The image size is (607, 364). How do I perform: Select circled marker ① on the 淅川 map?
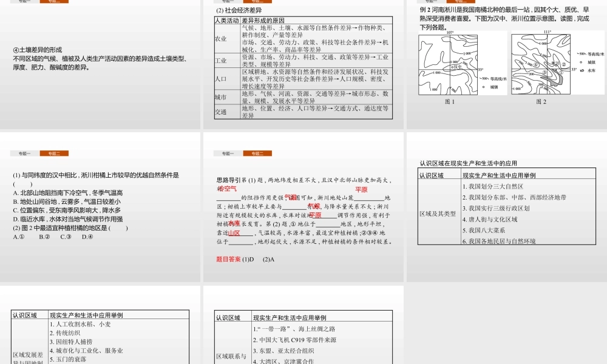[561, 72]
